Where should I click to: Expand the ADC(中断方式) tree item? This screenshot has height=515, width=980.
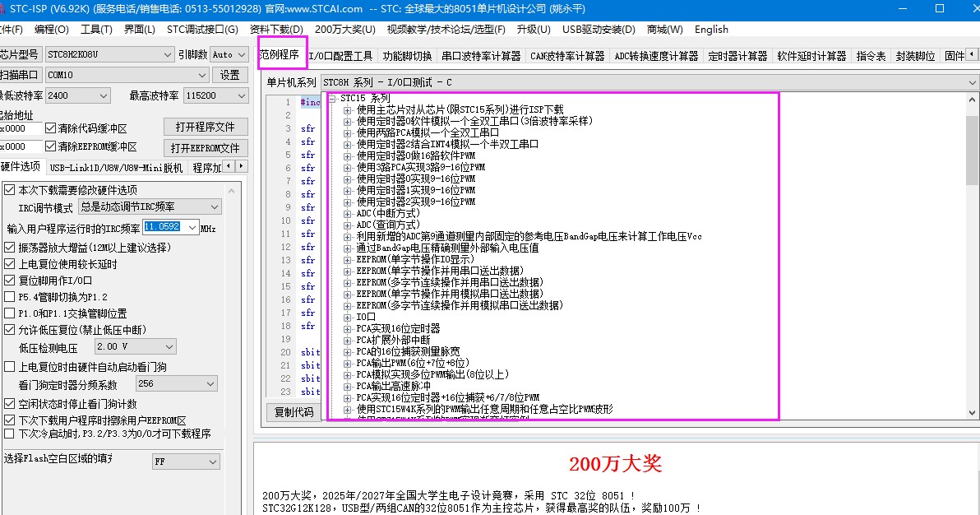click(348, 213)
